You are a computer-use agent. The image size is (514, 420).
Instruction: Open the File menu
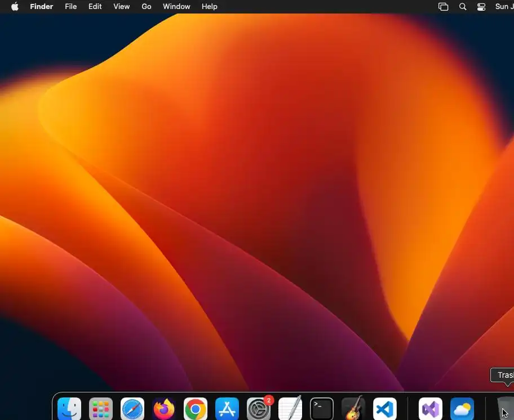tap(71, 7)
